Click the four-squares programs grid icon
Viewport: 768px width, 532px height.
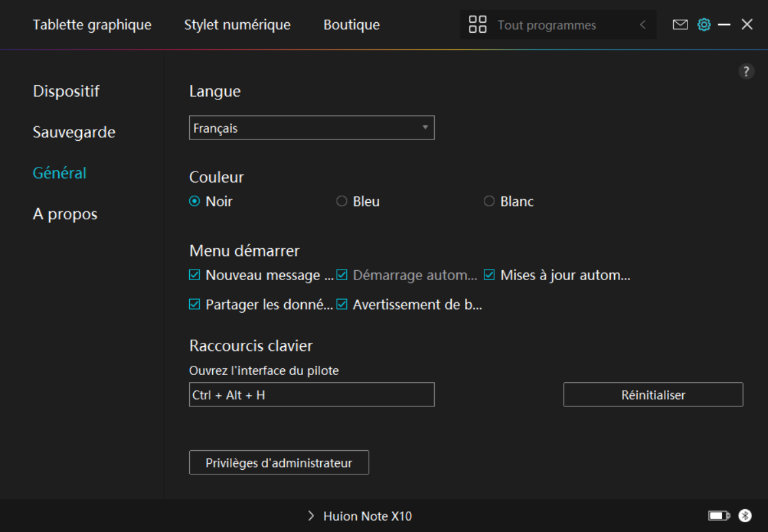pos(477,25)
